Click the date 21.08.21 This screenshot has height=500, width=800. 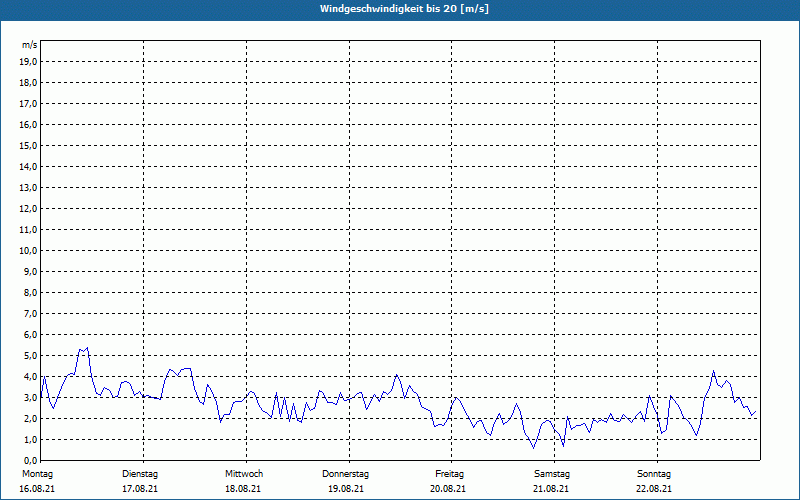[551, 489]
